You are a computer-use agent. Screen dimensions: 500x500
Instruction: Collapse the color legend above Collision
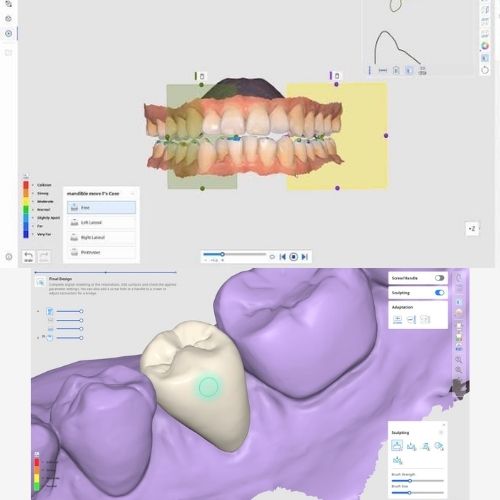pyautogui.click(x=26, y=176)
